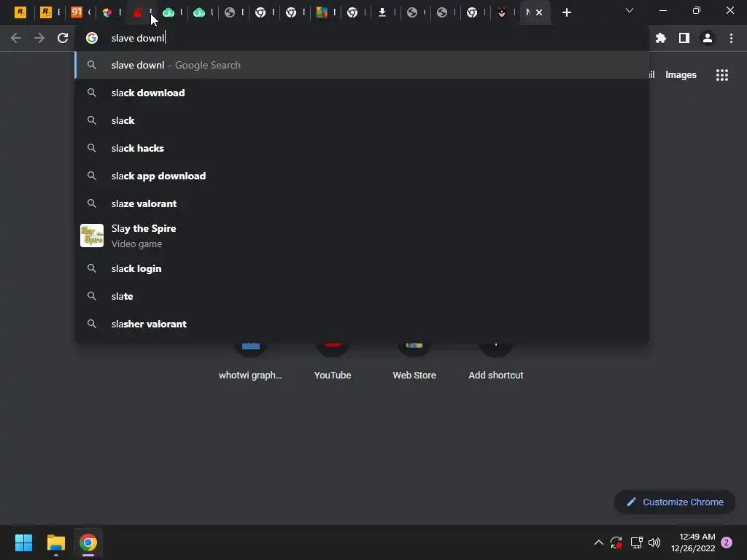Select 'slaze valorant' suggestion
This screenshot has width=747, height=560.
362,203
